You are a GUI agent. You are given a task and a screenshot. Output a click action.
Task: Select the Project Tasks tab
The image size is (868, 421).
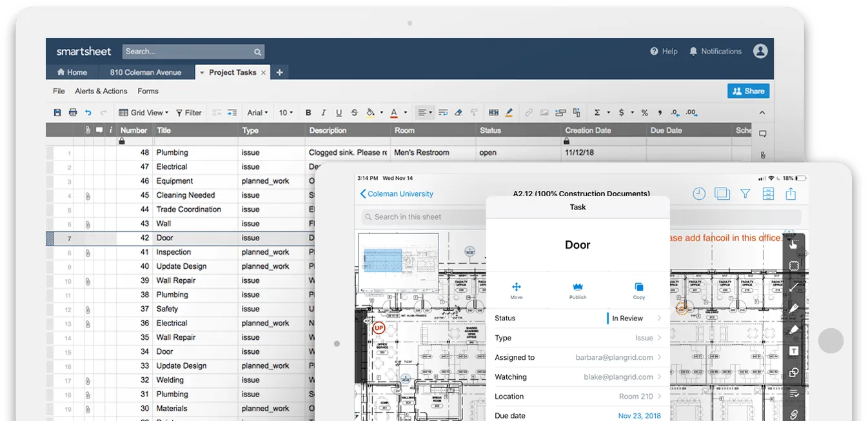click(x=232, y=72)
